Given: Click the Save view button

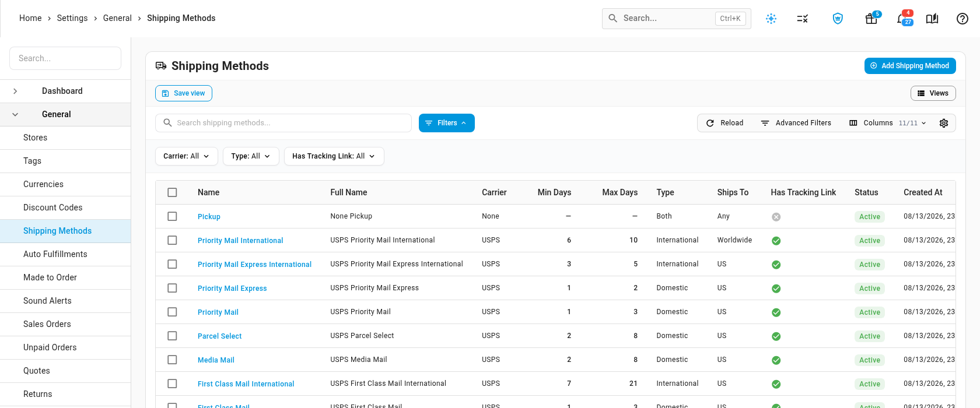Looking at the screenshot, I should (x=184, y=93).
